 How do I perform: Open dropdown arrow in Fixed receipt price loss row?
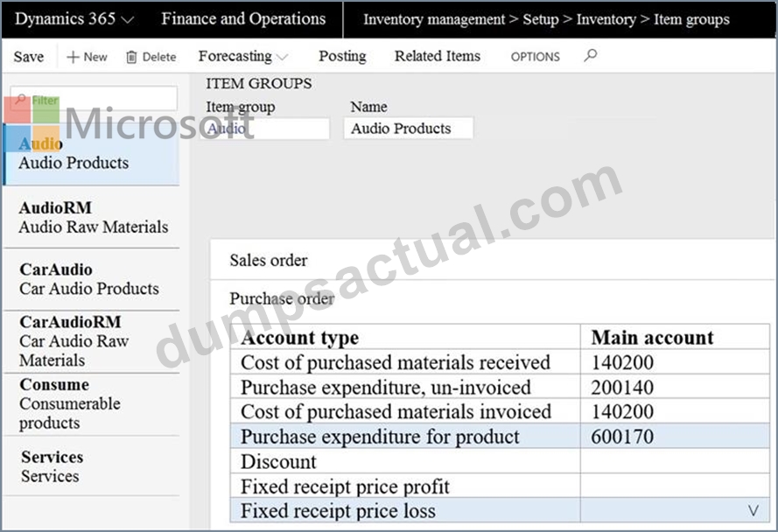[x=753, y=510]
